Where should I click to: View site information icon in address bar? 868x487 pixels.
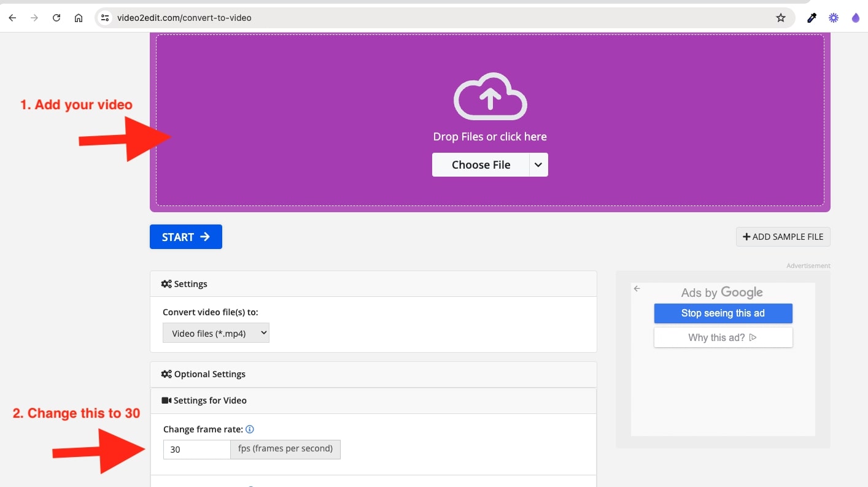click(x=105, y=18)
